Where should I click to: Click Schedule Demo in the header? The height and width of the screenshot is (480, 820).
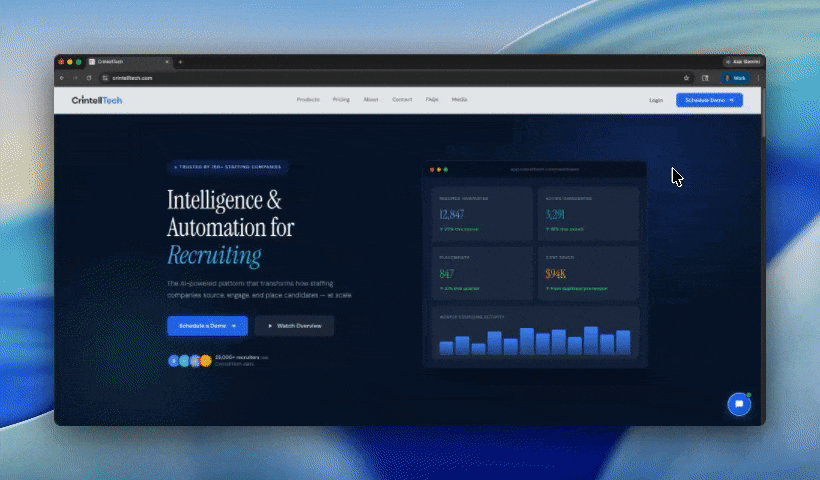click(x=709, y=100)
